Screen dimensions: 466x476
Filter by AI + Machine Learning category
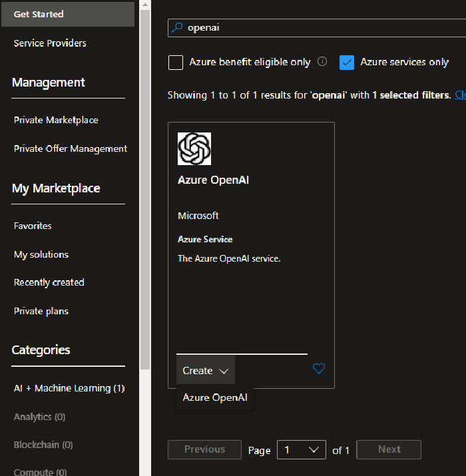coord(69,388)
